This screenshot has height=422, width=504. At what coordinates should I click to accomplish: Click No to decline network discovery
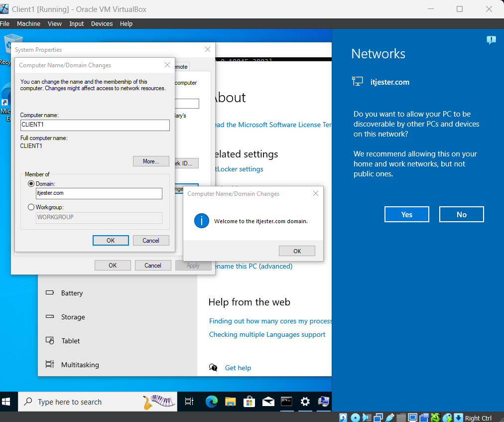pyautogui.click(x=461, y=214)
